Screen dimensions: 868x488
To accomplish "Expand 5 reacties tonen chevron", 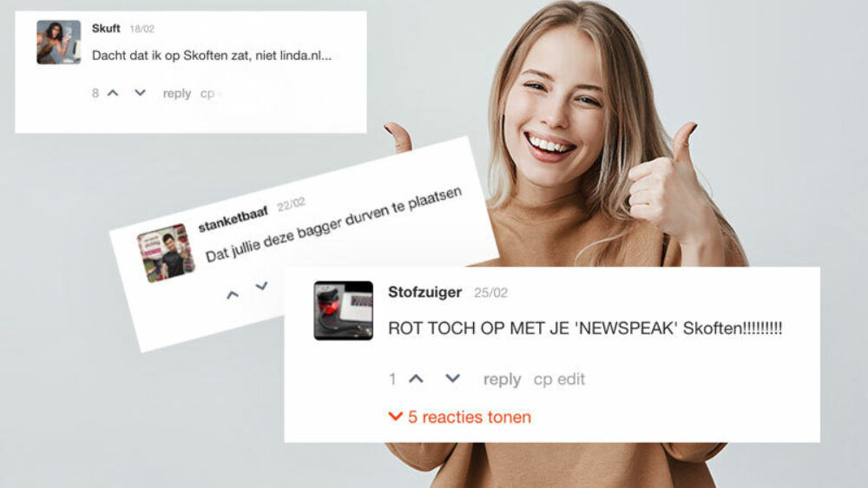I will point(395,417).
